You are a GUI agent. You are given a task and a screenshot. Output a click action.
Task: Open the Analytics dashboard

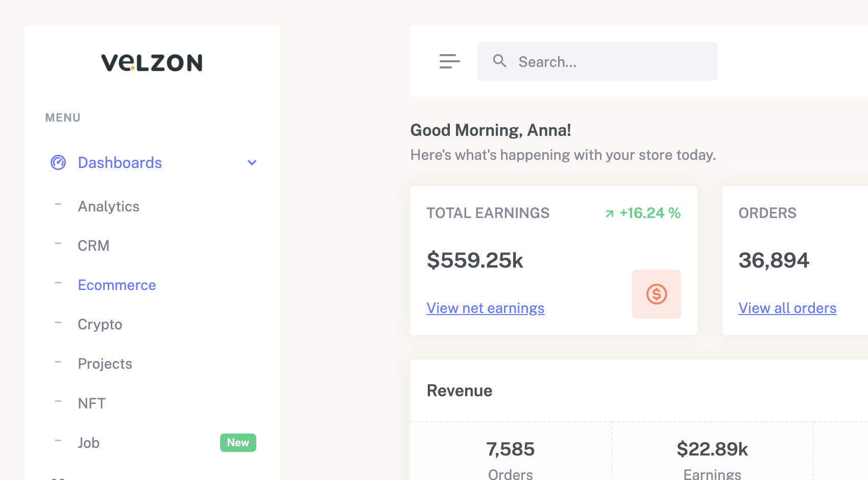108,206
